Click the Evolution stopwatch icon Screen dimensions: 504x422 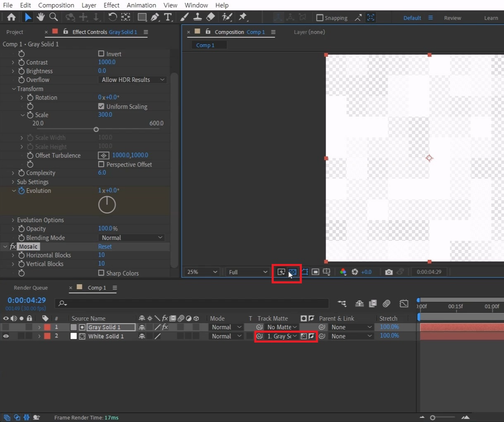(x=22, y=191)
